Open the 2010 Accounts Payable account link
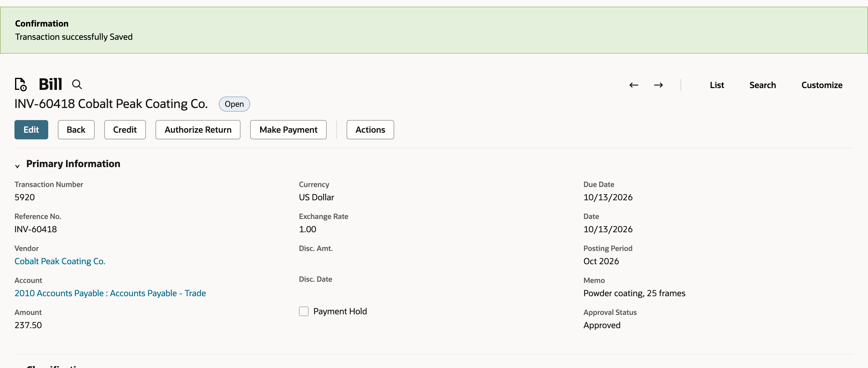 (110, 293)
